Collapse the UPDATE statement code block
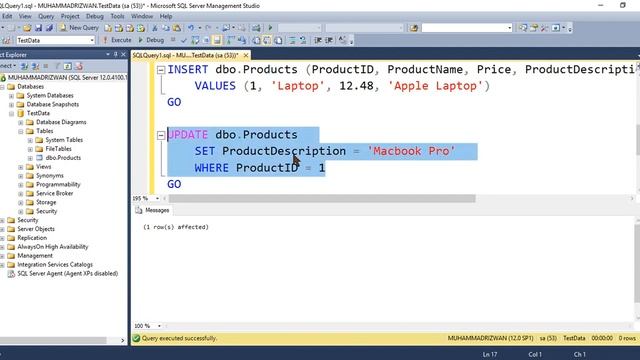The height and width of the screenshot is (360, 640). click(x=161, y=135)
